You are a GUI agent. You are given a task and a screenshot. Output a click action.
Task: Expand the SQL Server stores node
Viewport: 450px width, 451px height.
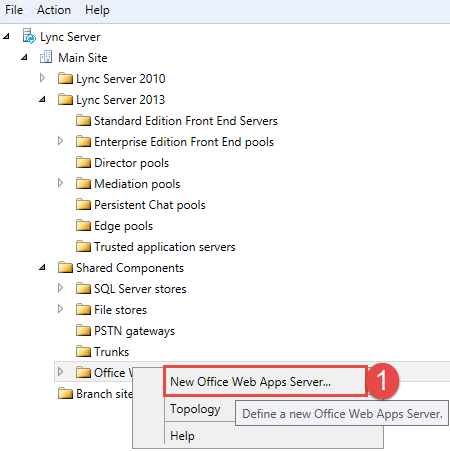pos(60,288)
